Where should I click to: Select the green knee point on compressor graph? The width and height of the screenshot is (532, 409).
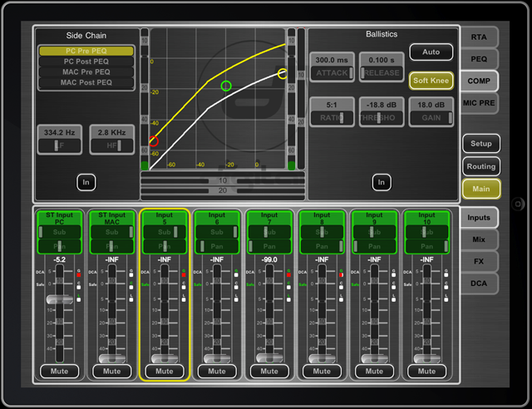click(226, 86)
